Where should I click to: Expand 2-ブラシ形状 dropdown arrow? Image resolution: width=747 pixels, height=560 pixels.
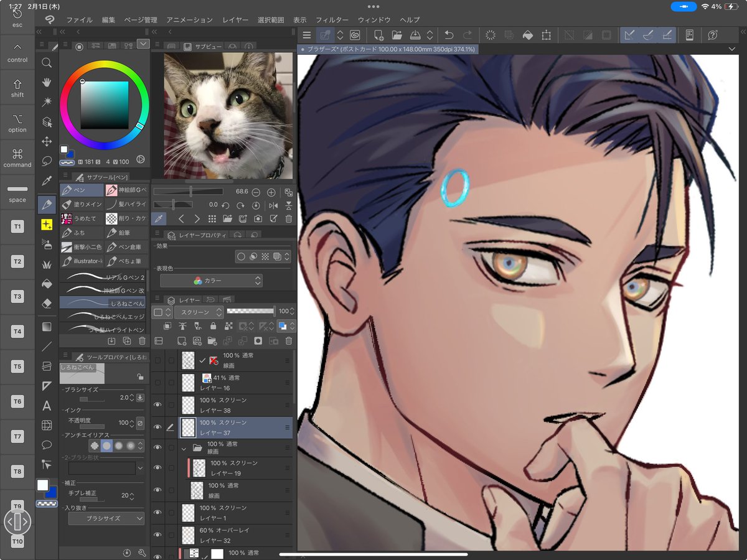tap(140, 468)
